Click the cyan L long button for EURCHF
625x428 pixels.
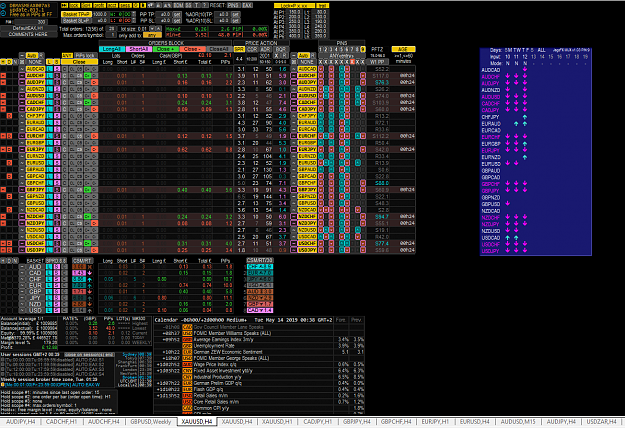pos(50,136)
